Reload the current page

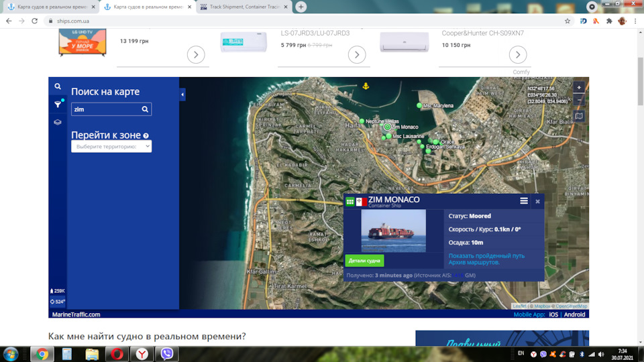click(x=34, y=21)
